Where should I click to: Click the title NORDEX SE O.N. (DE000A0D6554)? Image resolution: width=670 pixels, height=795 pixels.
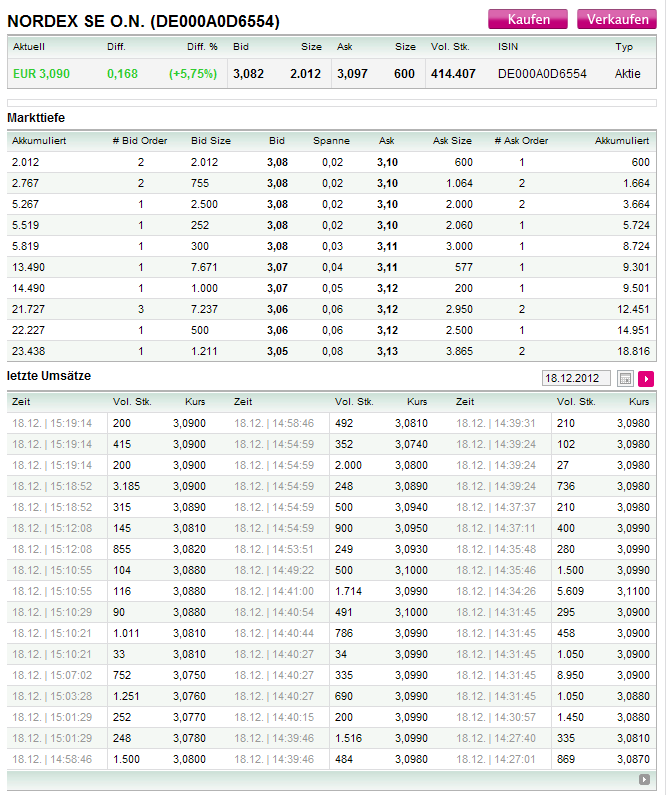[x=144, y=21]
